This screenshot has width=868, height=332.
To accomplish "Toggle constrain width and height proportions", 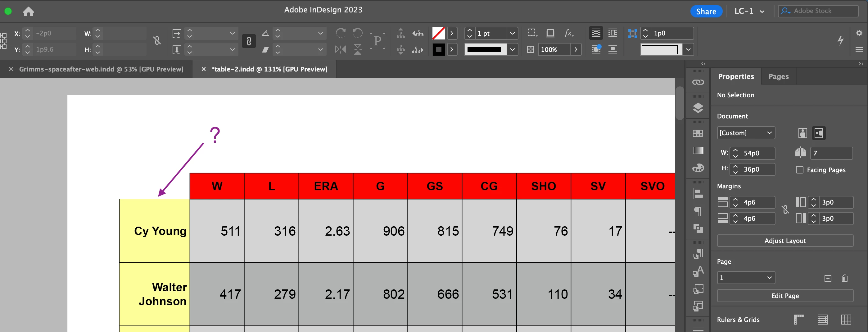I will 157,40.
